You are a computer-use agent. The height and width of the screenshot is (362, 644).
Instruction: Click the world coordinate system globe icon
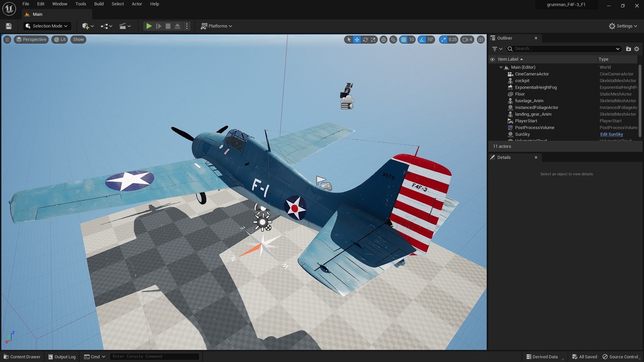[x=383, y=40]
